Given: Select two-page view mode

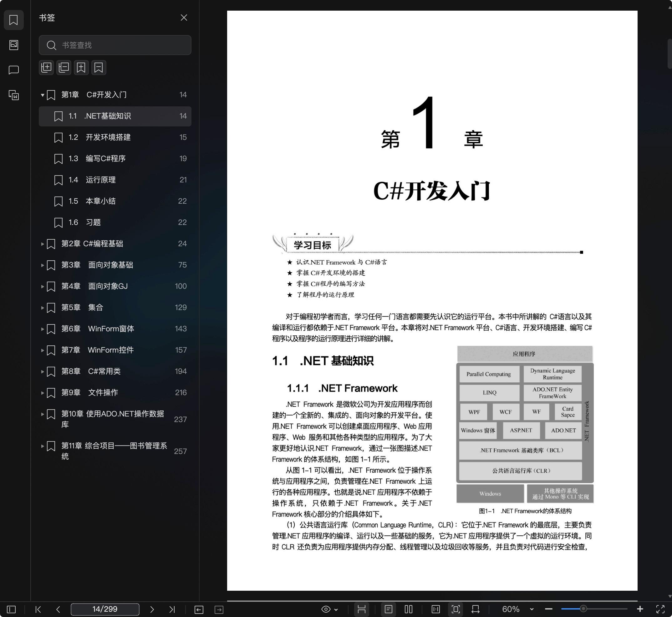Looking at the screenshot, I should pos(409,610).
